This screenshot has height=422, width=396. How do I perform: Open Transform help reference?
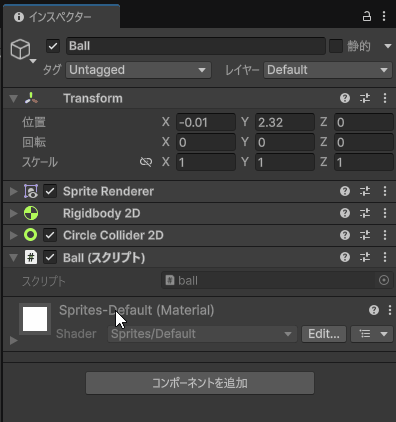pyautogui.click(x=345, y=98)
